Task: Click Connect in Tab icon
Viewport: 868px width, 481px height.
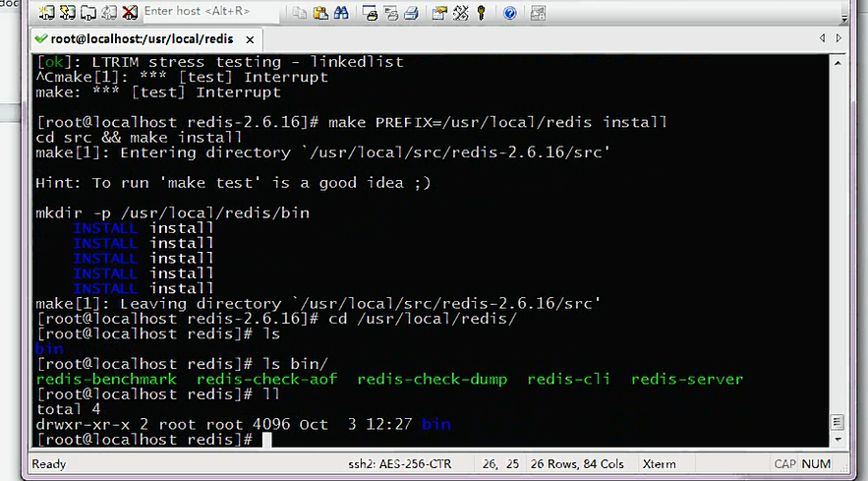Action: coord(88,12)
